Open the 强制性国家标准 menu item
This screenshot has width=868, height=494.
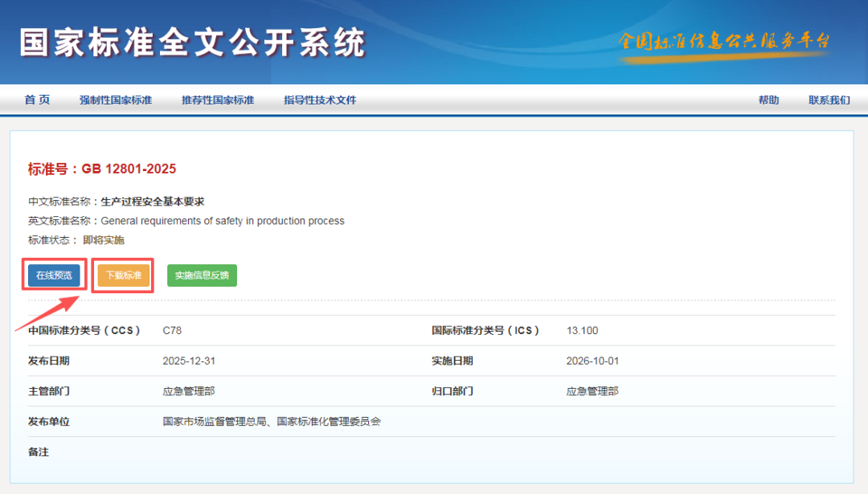click(x=116, y=100)
